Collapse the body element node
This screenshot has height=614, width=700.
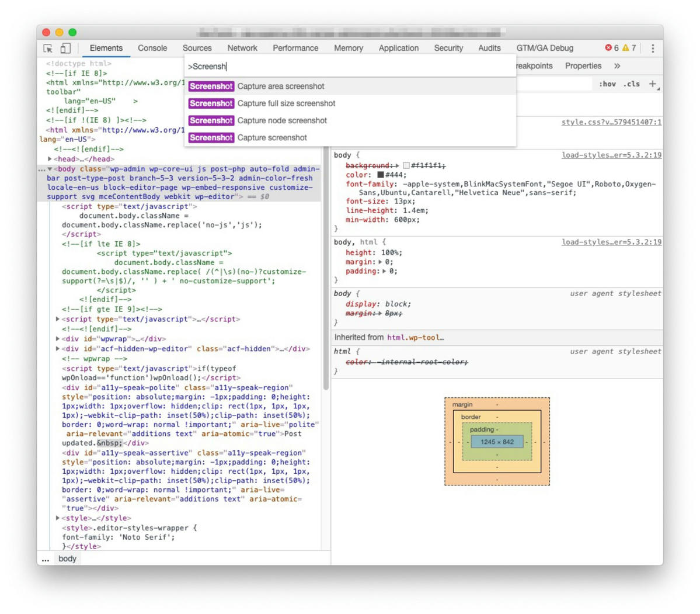click(x=50, y=169)
